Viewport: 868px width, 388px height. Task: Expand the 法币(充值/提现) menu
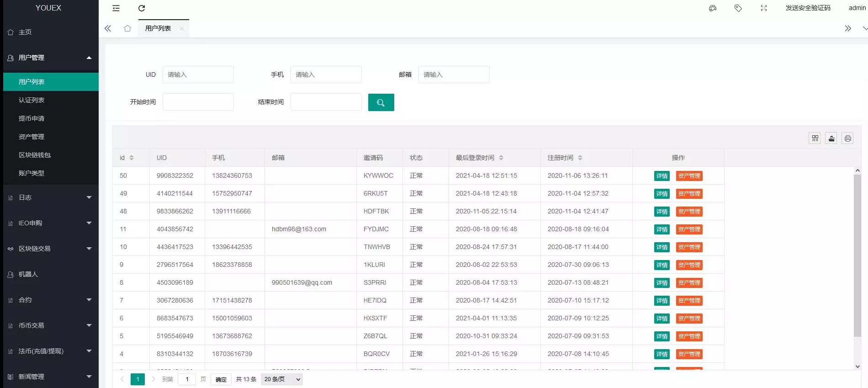pos(89,351)
